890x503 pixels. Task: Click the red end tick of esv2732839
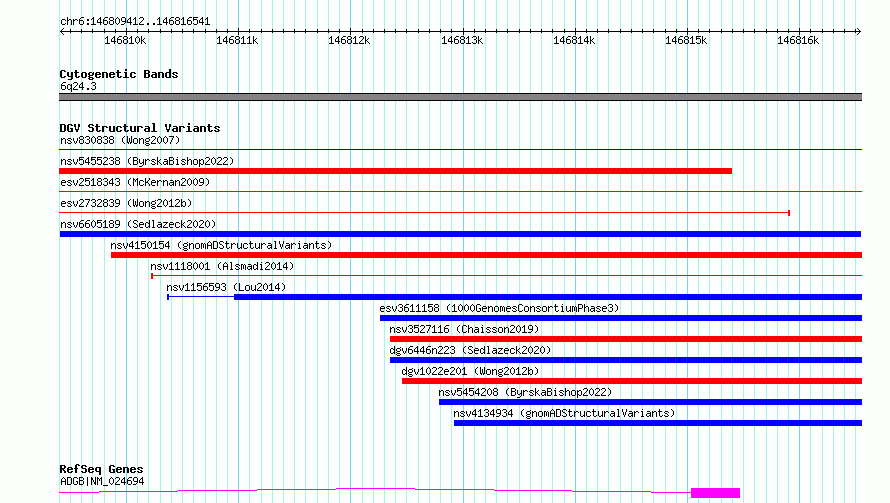(789, 213)
